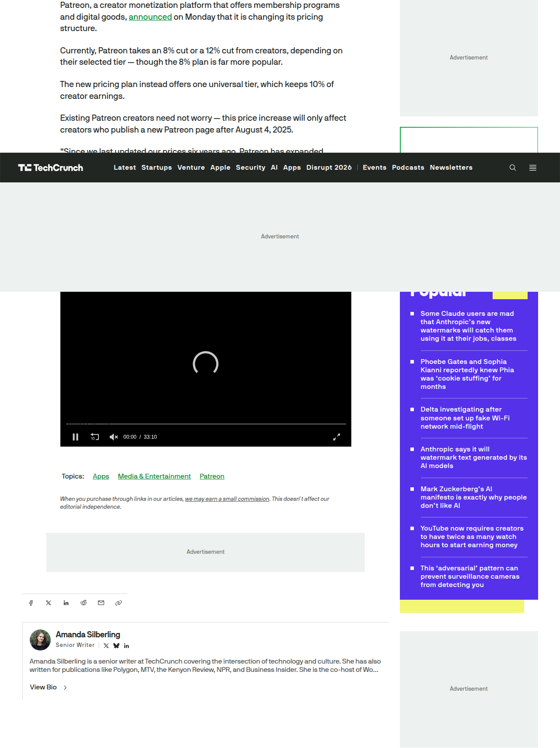Open the site search icon
Viewport: 560px width, 748px height.
click(x=513, y=168)
